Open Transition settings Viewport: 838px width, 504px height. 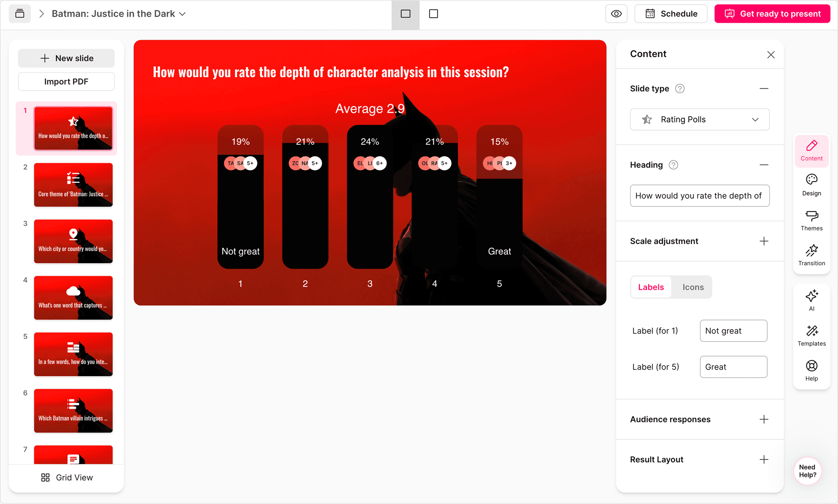pos(812,254)
